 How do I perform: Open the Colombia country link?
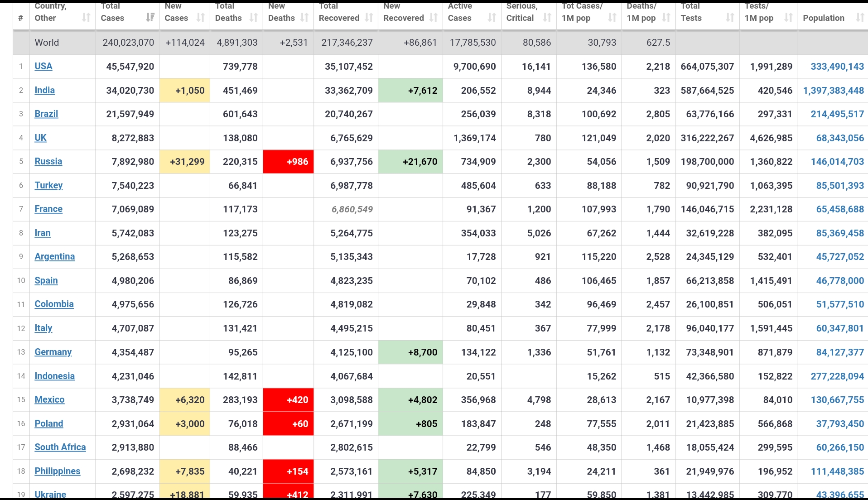coord(54,304)
